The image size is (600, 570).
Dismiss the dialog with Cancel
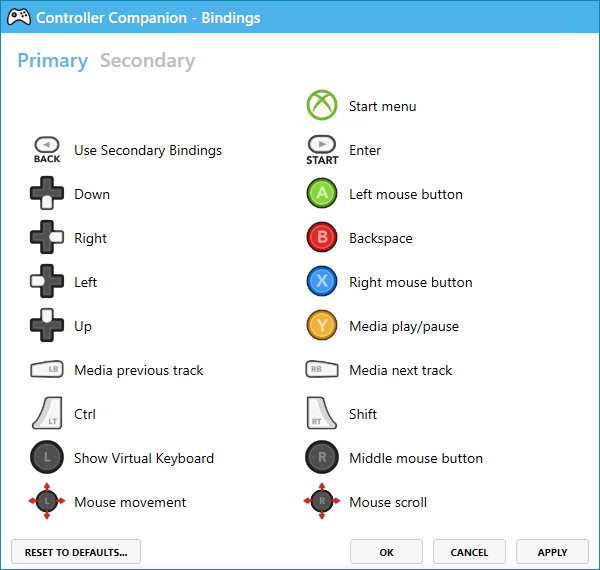coord(469,552)
